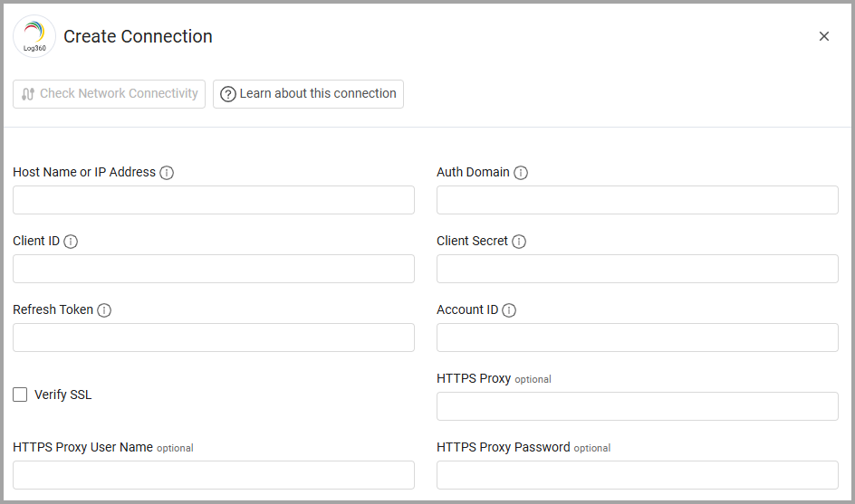The image size is (855, 504).
Task: Click the Create Connection title text
Action: pos(138,36)
